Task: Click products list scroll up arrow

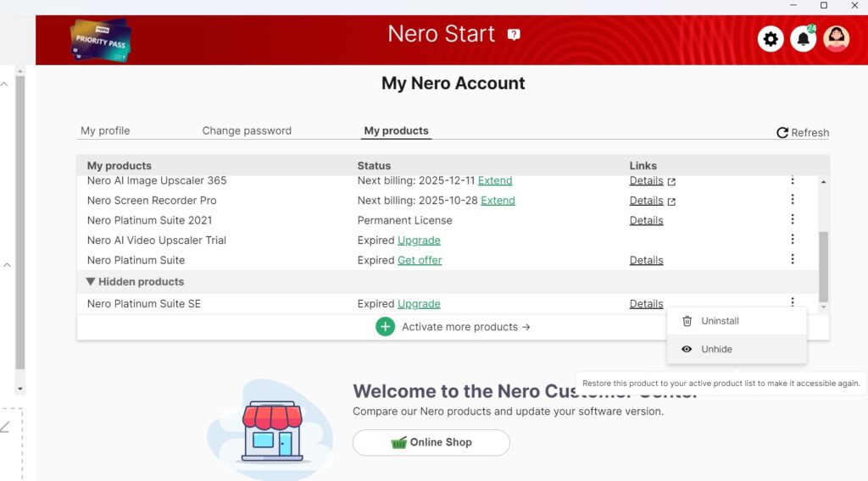Action: (x=824, y=182)
